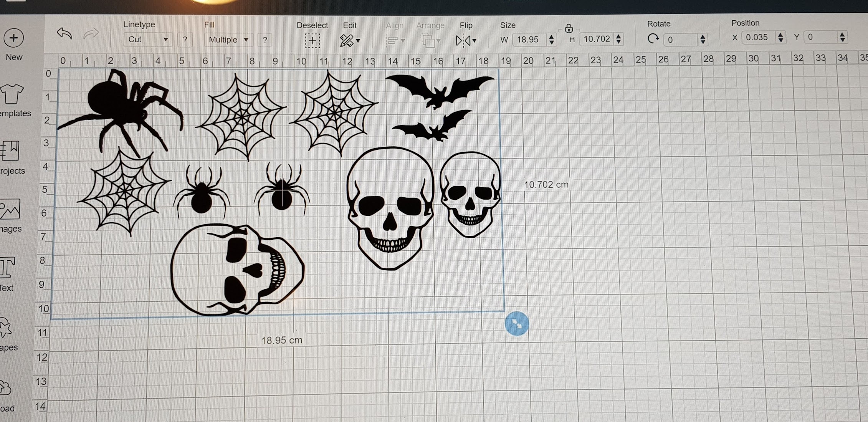The image size is (868, 422).
Task: Click the New project plus icon
Action: coord(13,38)
